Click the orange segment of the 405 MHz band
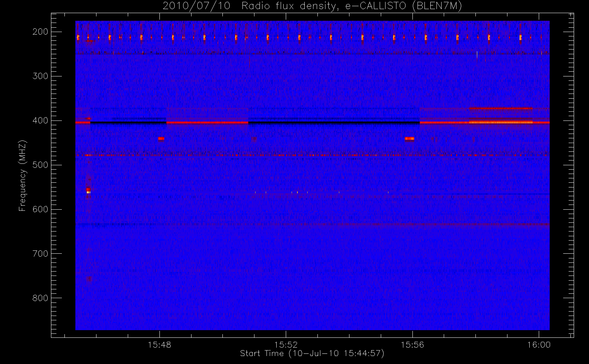 click(x=501, y=123)
